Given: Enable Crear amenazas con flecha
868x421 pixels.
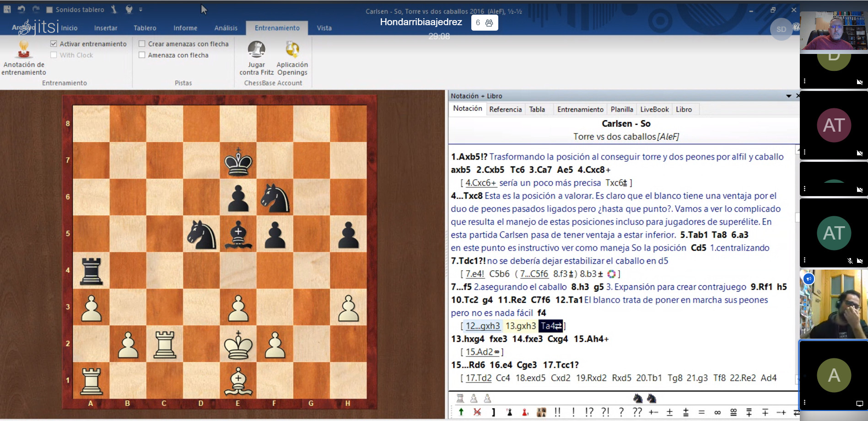Looking at the screenshot, I should 142,44.
